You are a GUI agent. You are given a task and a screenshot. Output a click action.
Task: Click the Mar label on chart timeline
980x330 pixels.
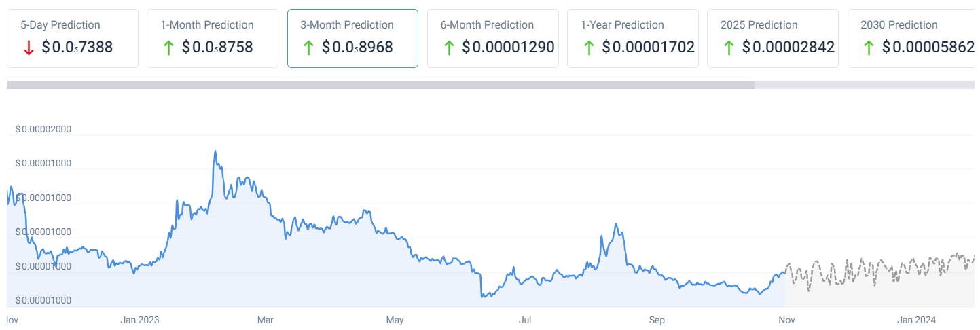click(x=266, y=320)
